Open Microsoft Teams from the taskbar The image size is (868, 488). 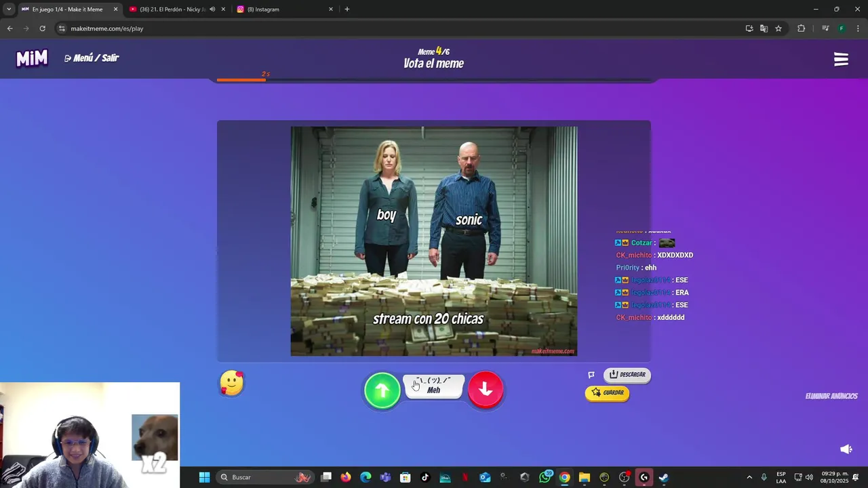click(x=385, y=477)
